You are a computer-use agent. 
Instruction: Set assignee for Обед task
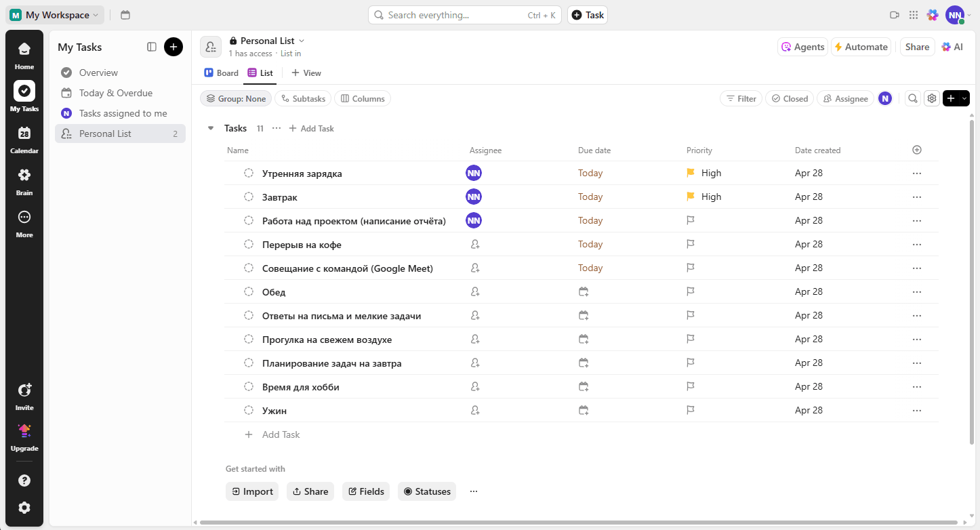pyautogui.click(x=475, y=291)
